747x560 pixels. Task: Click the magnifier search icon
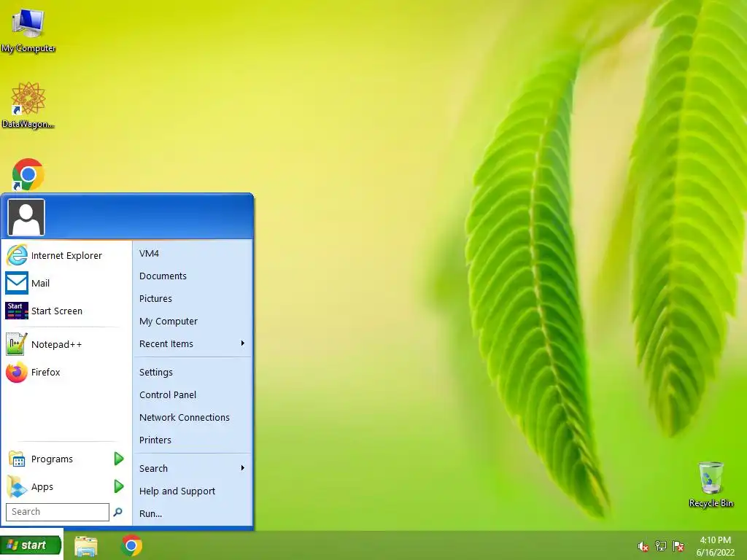tap(117, 512)
